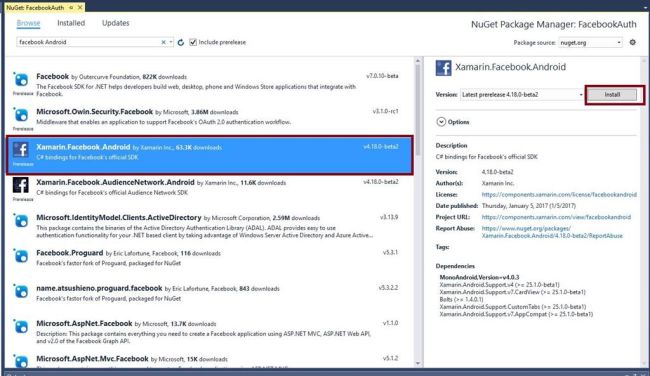Click the Date published value Thursday, January 5, 2017
The image size is (650, 376).
click(529, 206)
